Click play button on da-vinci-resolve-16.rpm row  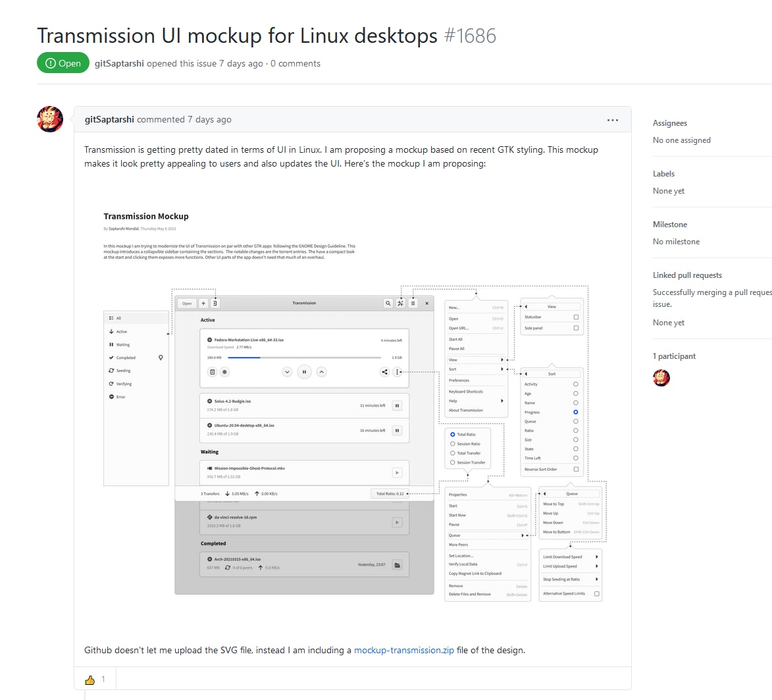click(397, 522)
